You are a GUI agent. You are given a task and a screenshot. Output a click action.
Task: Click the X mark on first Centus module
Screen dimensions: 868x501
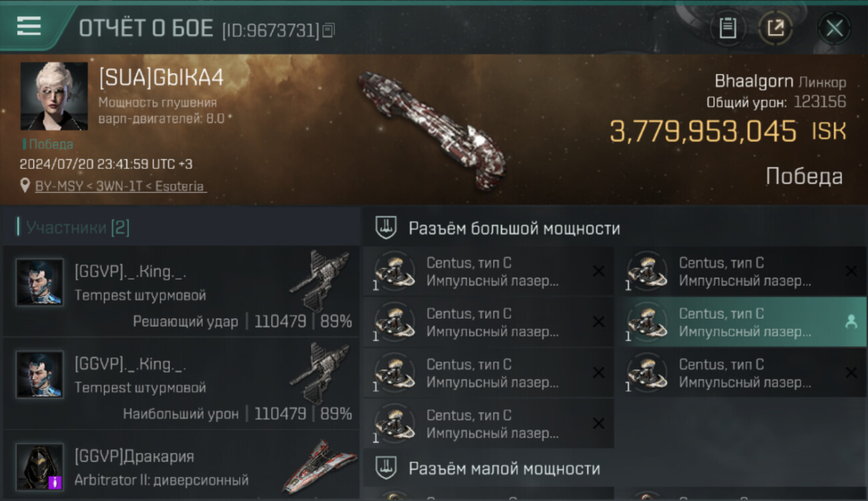598,271
